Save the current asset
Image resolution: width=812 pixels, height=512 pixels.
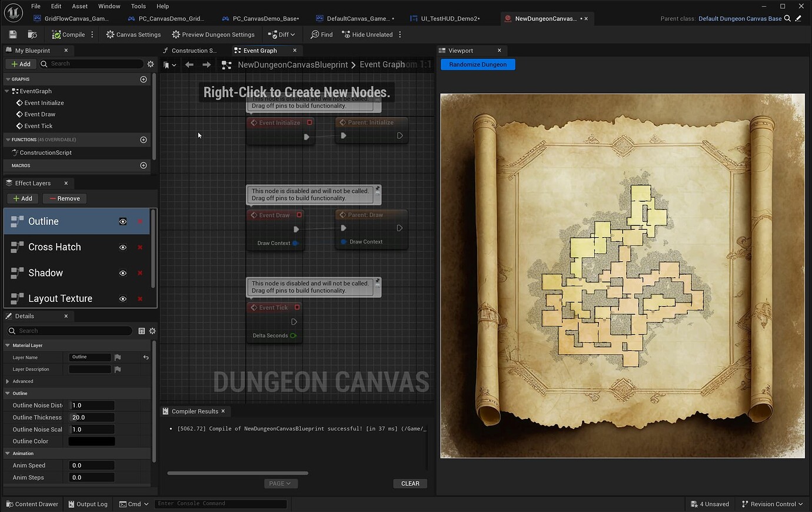pos(12,34)
